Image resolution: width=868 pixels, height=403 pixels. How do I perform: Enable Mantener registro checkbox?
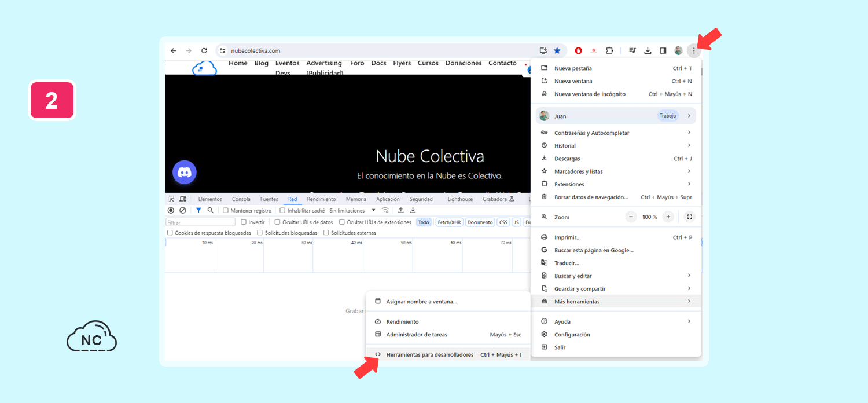226,211
